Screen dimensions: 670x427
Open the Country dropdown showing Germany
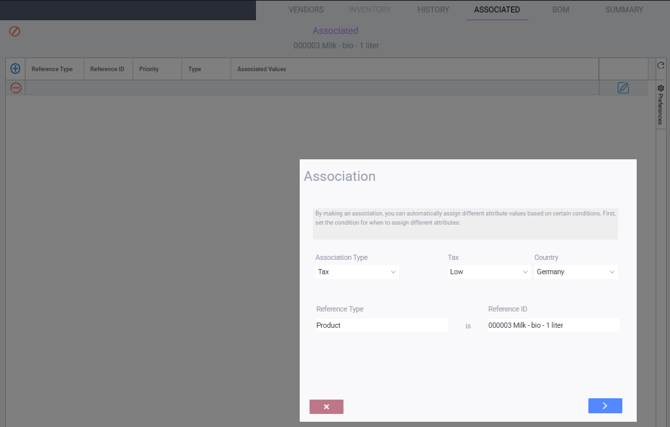(575, 272)
